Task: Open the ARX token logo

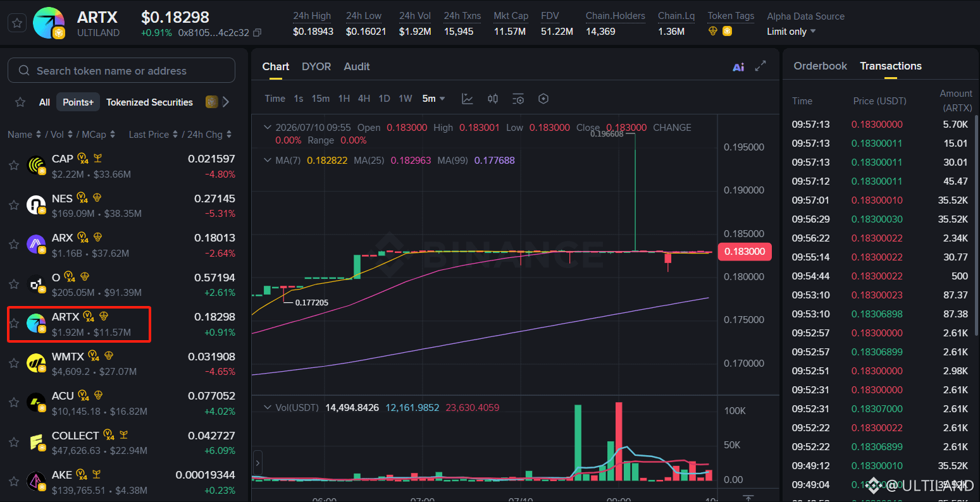Action: (36, 245)
